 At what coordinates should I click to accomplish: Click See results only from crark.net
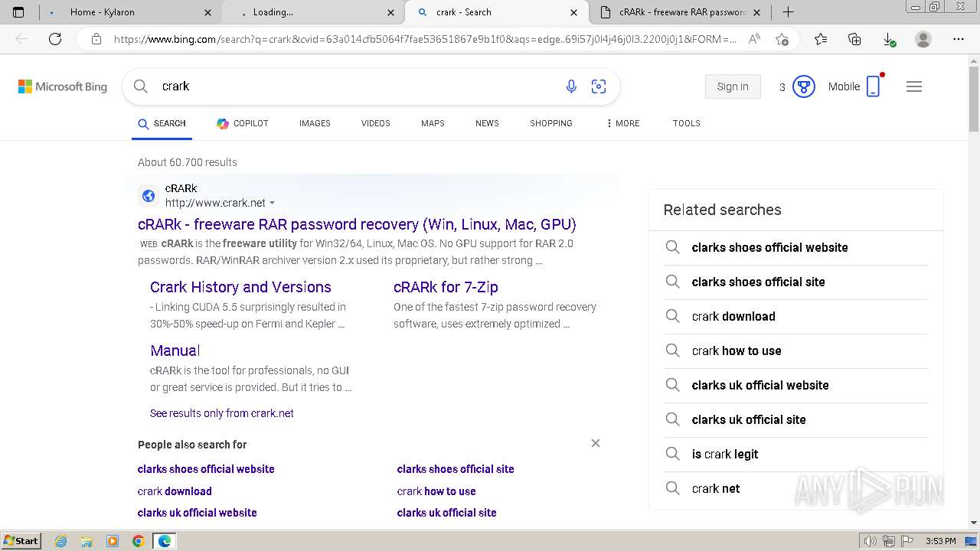[x=222, y=413]
